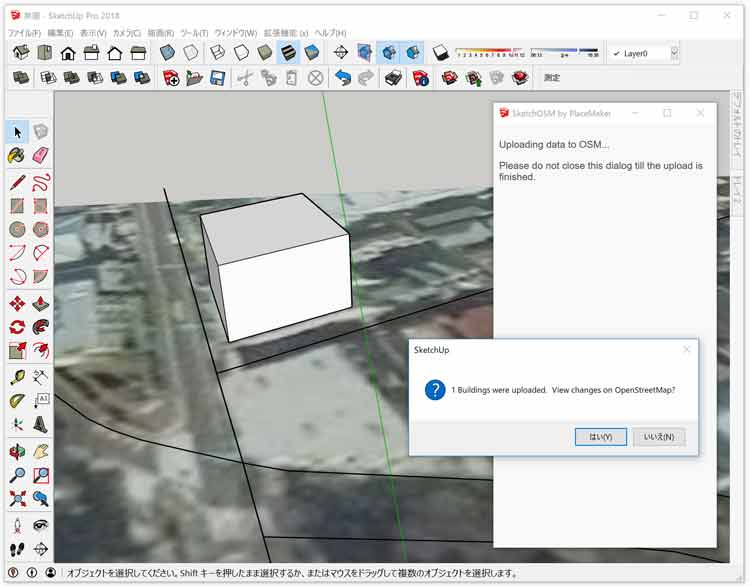This screenshot has width=750, height=588.
Task: Choose the Circle tool
Action: coord(17,229)
